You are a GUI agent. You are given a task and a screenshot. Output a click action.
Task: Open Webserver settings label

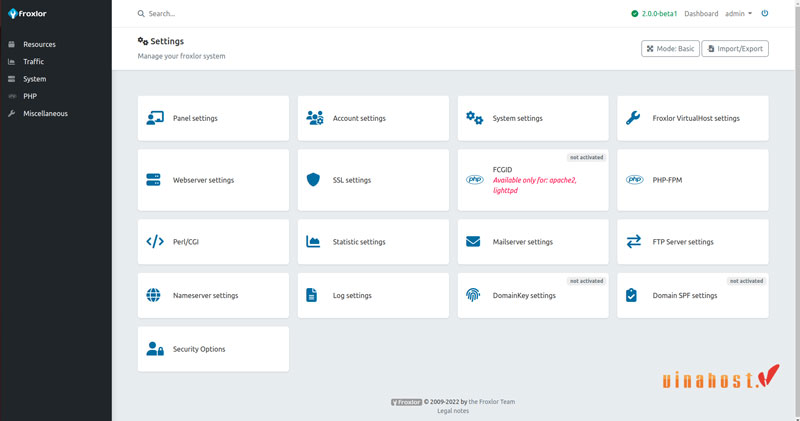point(203,180)
